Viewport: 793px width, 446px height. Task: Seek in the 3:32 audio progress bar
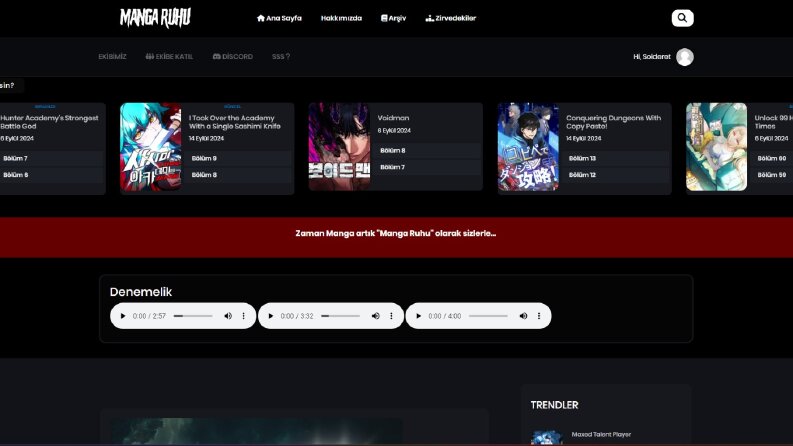pos(341,316)
